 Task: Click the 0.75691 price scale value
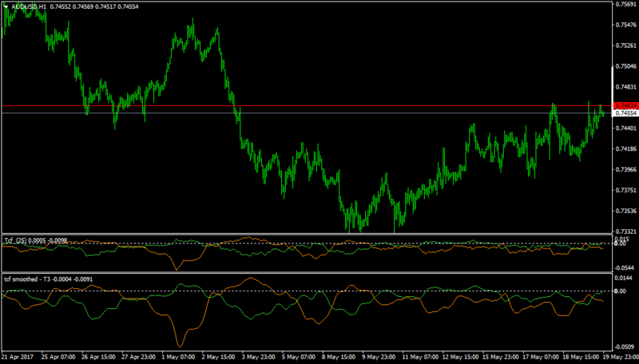(626, 4)
